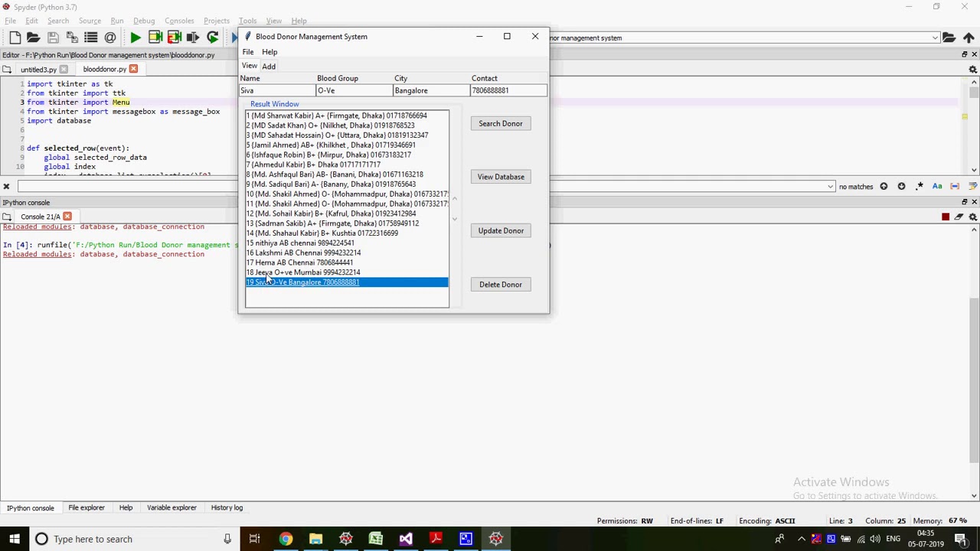
Task: Find previous match arrow in find bar
Action: tap(884, 186)
